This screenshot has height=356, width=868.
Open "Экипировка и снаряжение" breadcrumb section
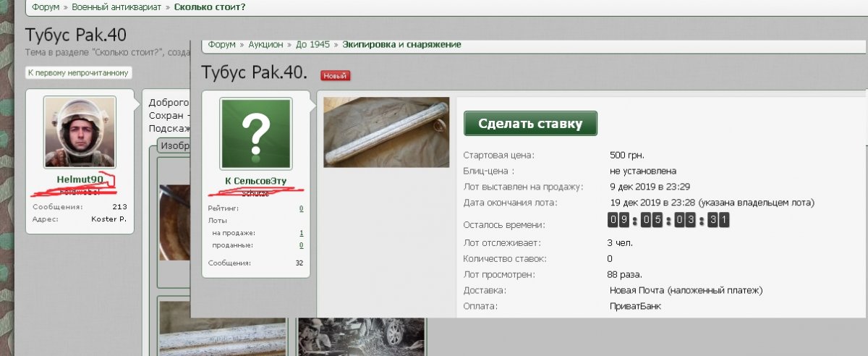[x=401, y=45]
